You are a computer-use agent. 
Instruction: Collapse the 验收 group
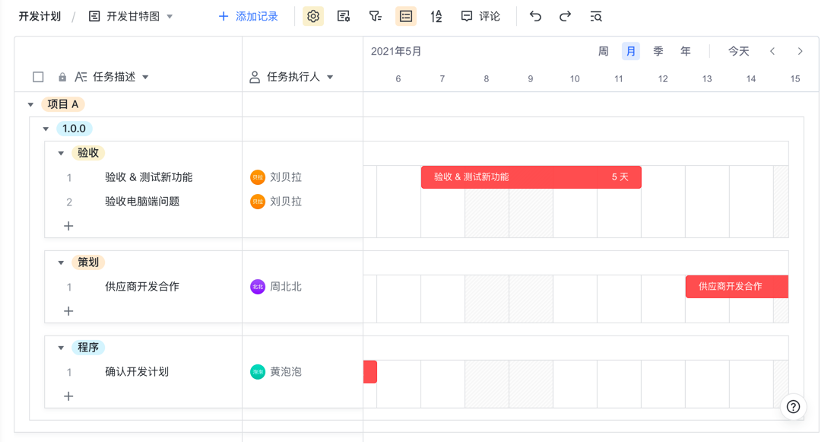60,153
